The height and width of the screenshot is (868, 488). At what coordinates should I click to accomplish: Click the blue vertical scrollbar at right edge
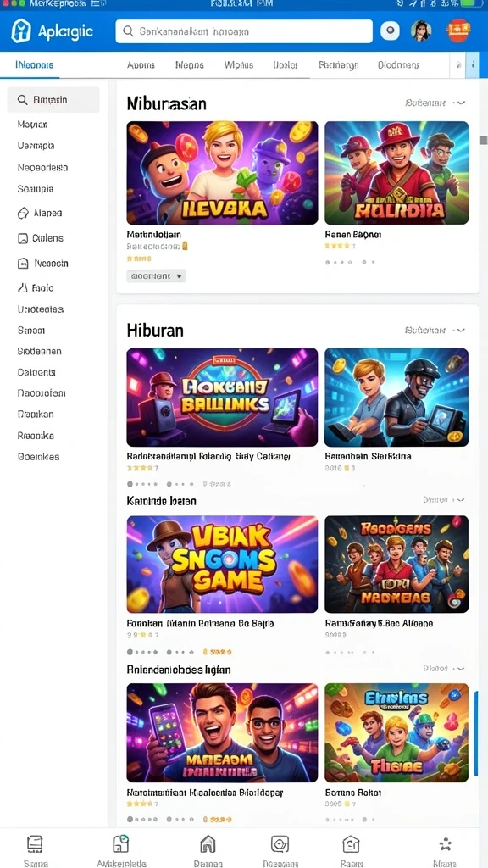click(x=476, y=733)
